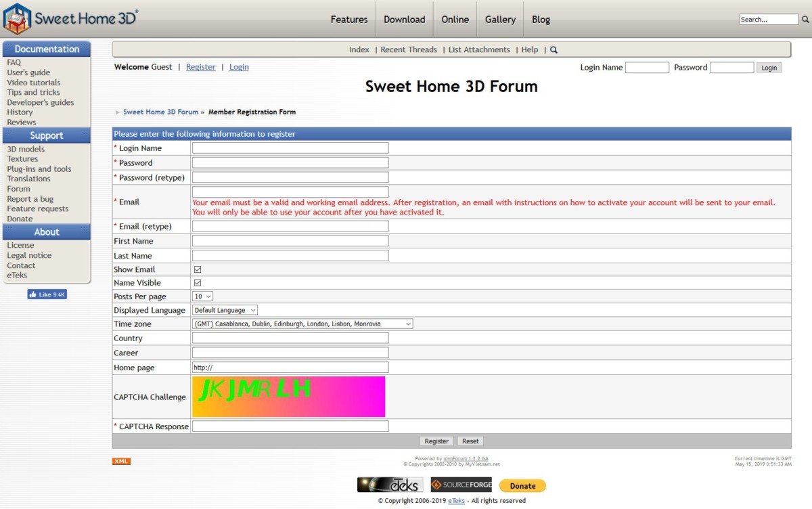
Task: Click the CAPTCHA challenge image
Action: (289, 397)
